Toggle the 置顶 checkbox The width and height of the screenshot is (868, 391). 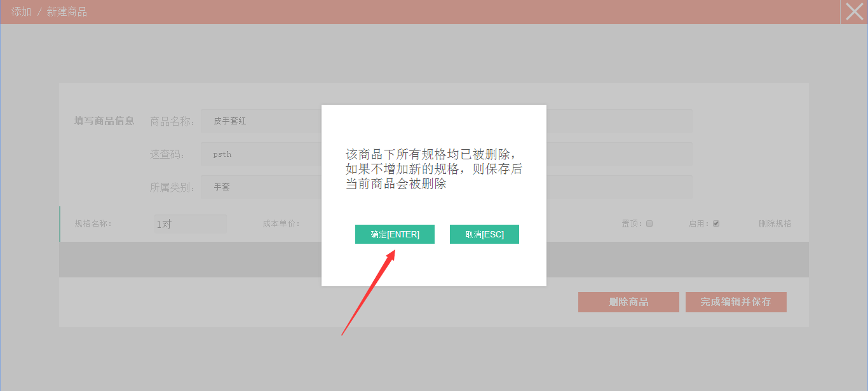[649, 223]
